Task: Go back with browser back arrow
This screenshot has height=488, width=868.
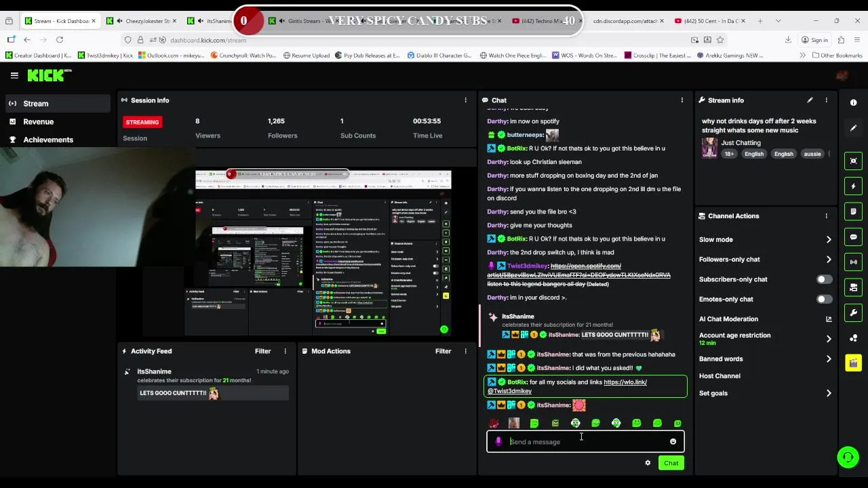Action: pyautogui.click(x=27, y=40)
